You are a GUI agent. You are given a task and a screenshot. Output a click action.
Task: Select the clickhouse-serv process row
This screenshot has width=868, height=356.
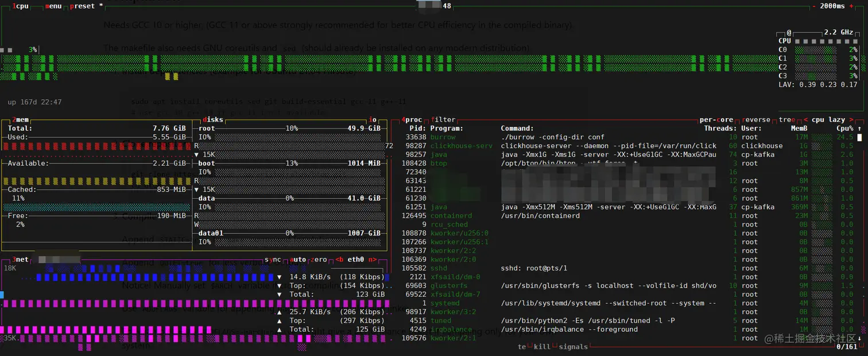[x=629, y=146]
